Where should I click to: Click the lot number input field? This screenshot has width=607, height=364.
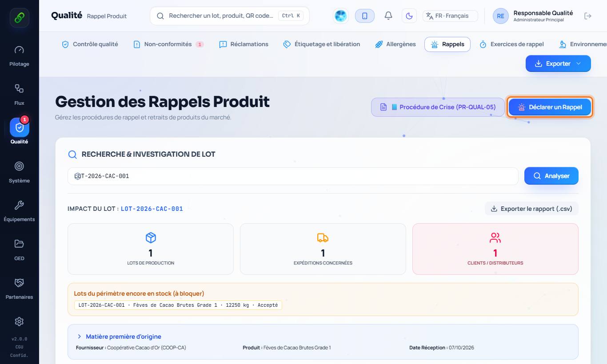[x=293, y=176]
